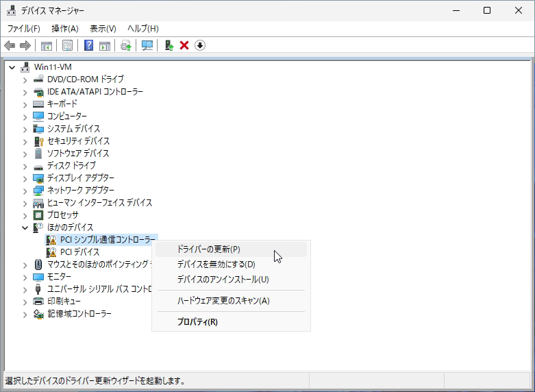Expand the 記憶域コントローラー node
The image size is (535, 392).
click(x=25, y=315)
